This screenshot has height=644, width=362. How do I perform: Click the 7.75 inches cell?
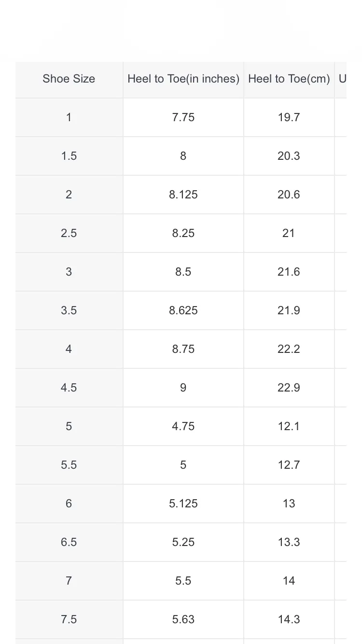183,117
